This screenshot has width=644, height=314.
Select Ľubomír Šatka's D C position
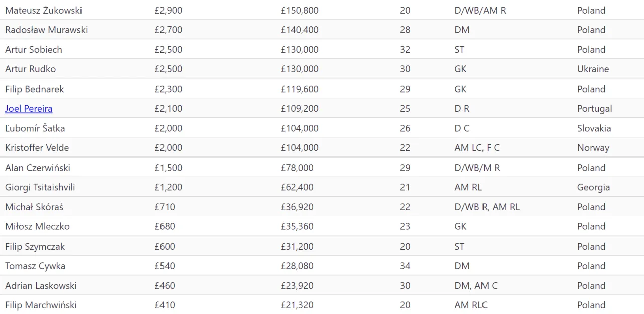point(462,128)
